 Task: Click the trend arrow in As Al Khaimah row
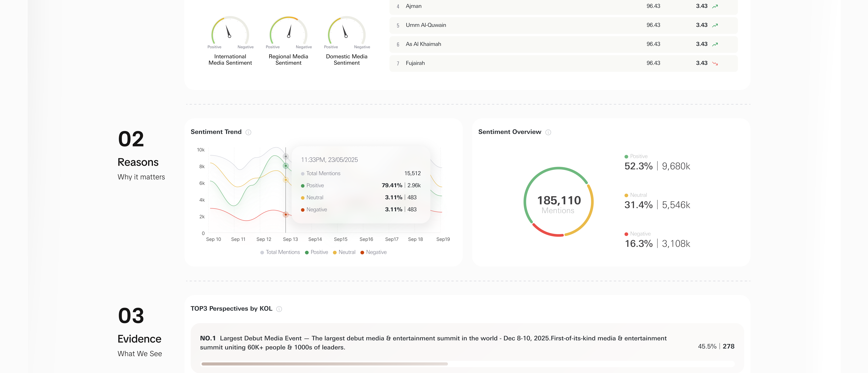[x=715, y=44]
